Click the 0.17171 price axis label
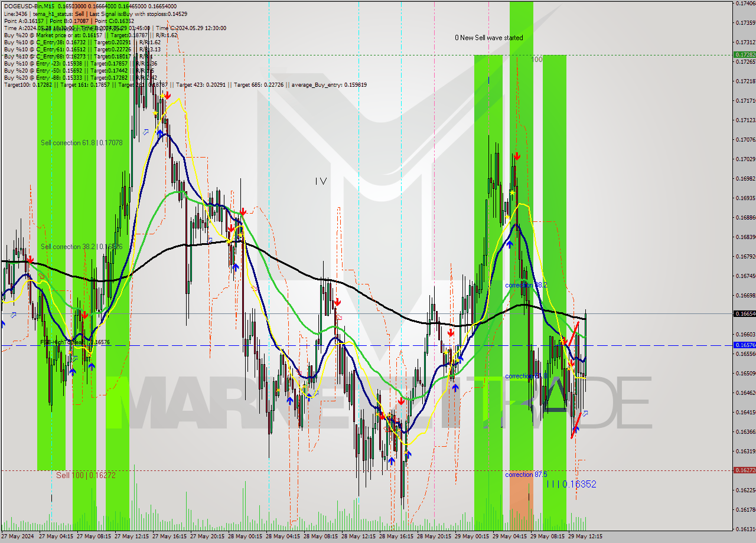756x543 pixels. pyautogui.click(x=746, y=100)
